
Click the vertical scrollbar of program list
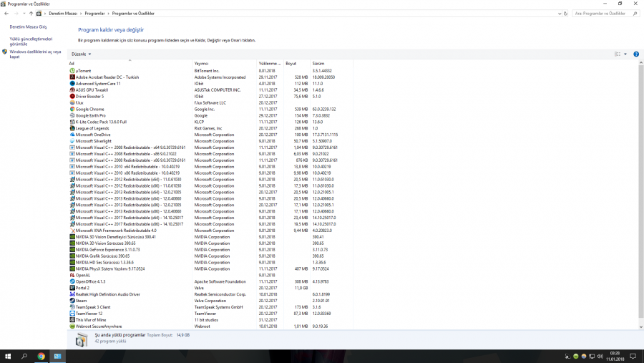click(640, 191)
